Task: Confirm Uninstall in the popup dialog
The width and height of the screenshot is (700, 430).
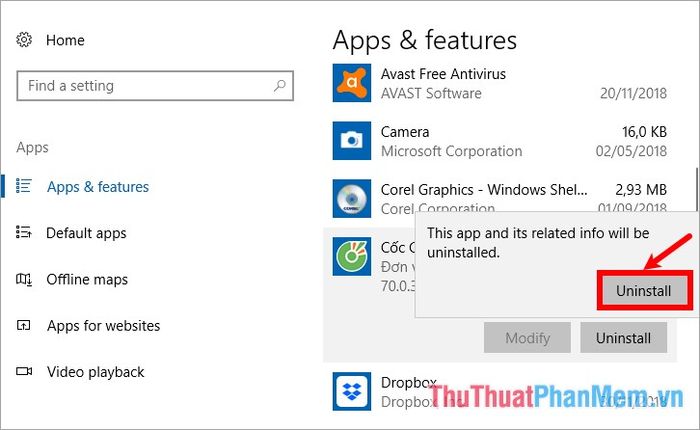Action: pos(643,291)
